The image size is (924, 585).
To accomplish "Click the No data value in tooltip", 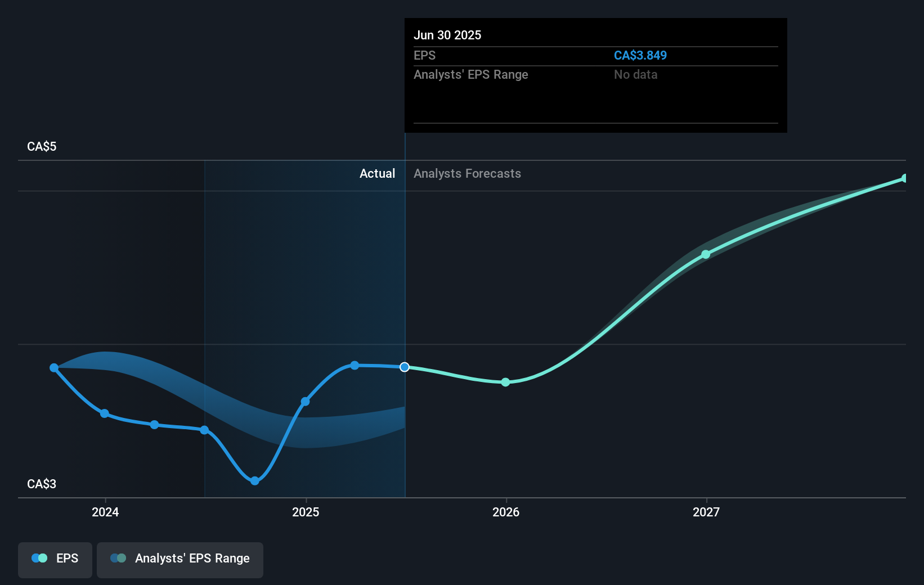I will point(635,74).
